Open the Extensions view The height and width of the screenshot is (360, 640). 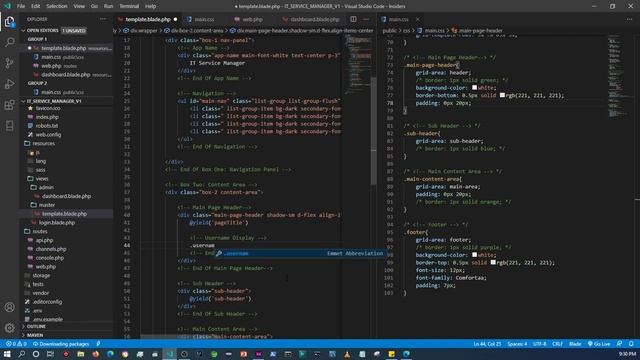click(9, 105)
